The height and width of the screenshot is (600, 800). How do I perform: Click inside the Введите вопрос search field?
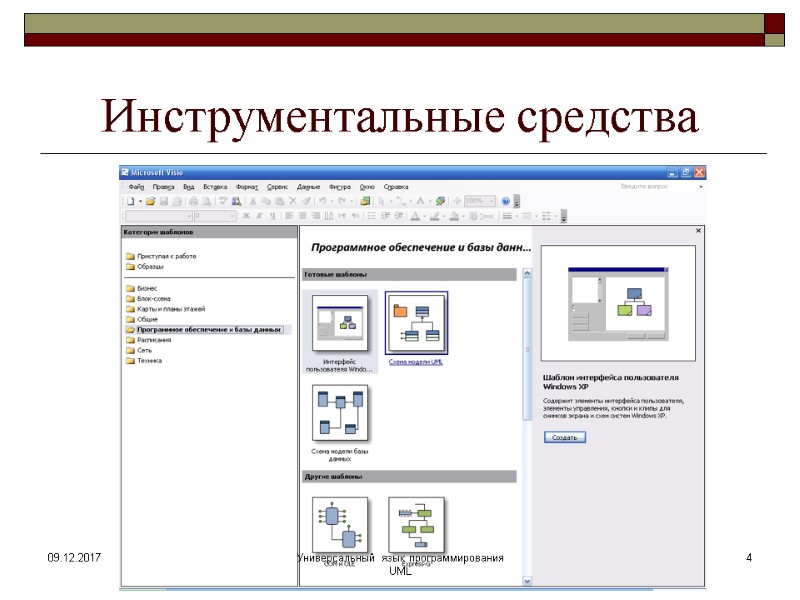pyautogui.click(x=645, y=187)
